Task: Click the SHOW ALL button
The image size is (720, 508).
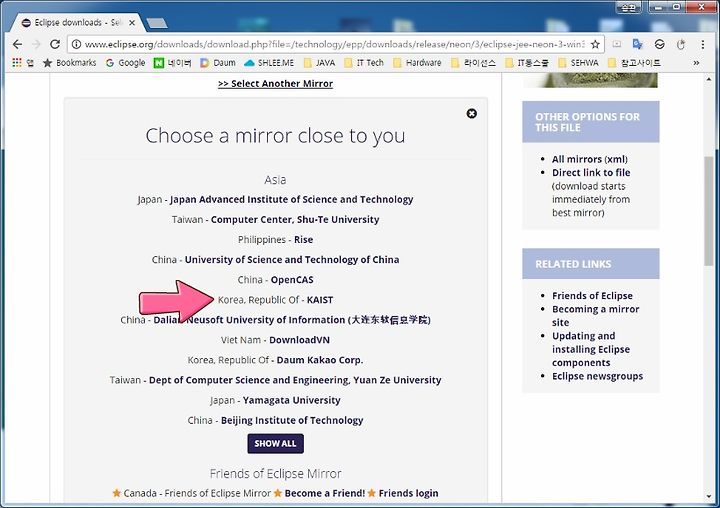Action: 276,444
